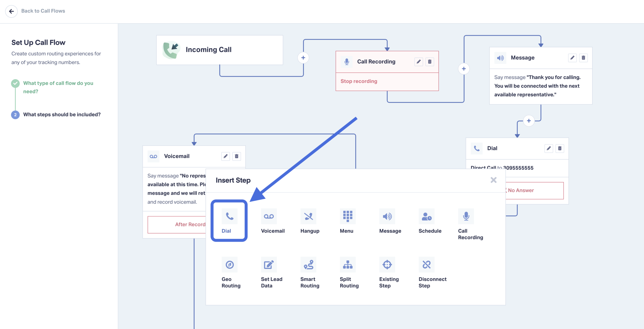644x329 pixels.
Task: Select the After Record branch
Action: [x=177, y=224]
